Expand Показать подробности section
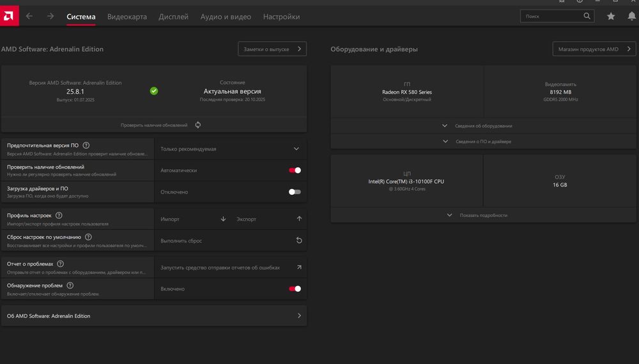 [483, 215]
